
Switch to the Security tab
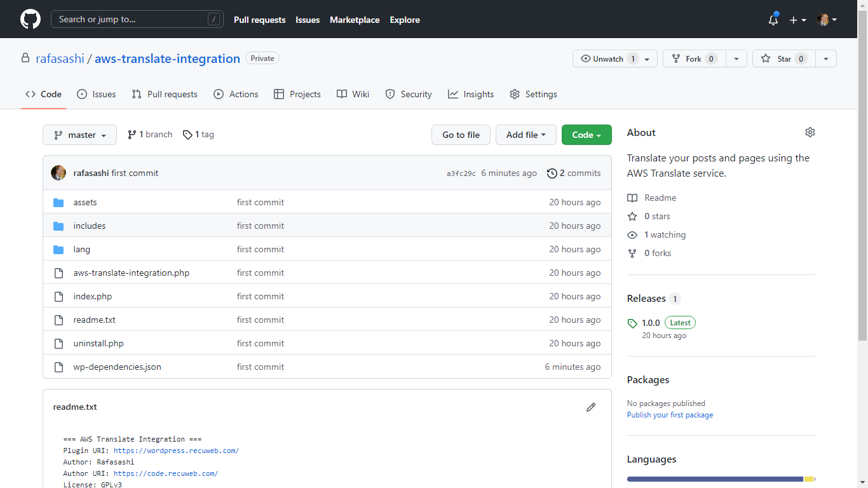(409, 94)
